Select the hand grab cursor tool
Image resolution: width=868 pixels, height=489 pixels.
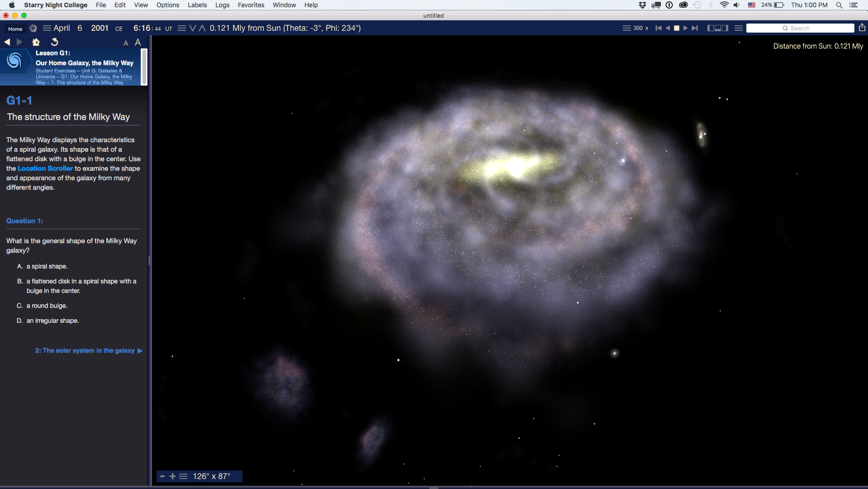[x=33, y=28]
